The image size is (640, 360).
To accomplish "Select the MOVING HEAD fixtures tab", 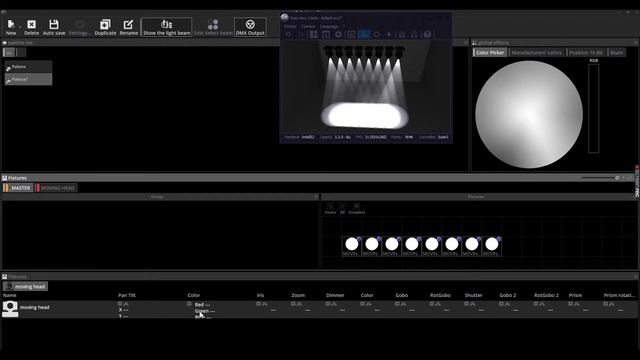I will click(56, 188).
